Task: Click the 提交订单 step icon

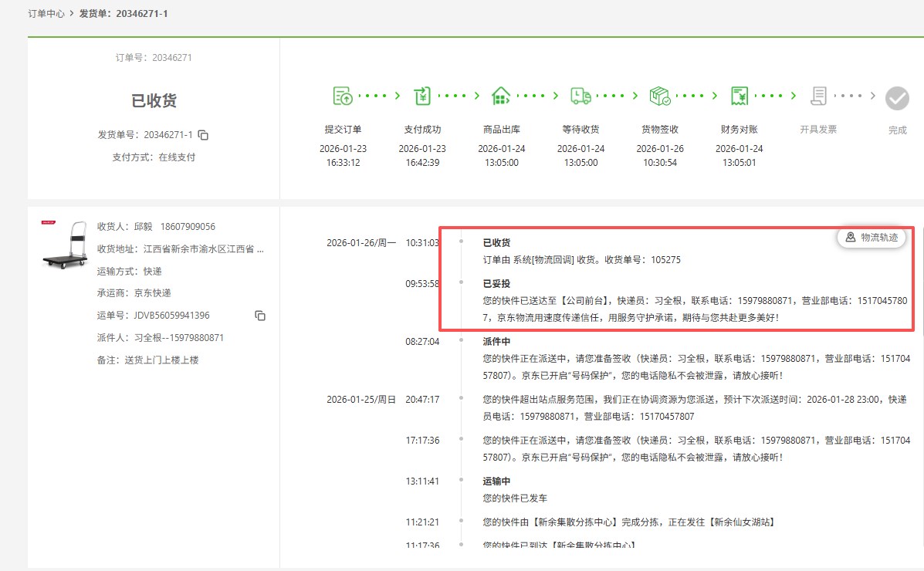Action: click(x=343, y=96)
